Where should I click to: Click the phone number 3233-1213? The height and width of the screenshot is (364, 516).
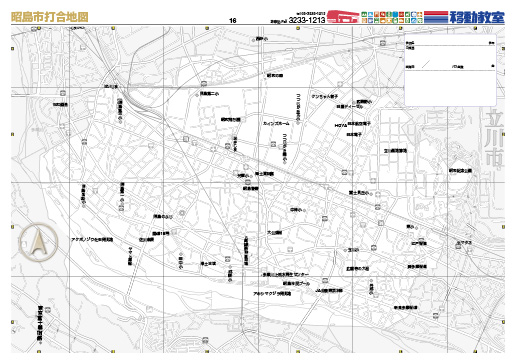coord(307,20)
